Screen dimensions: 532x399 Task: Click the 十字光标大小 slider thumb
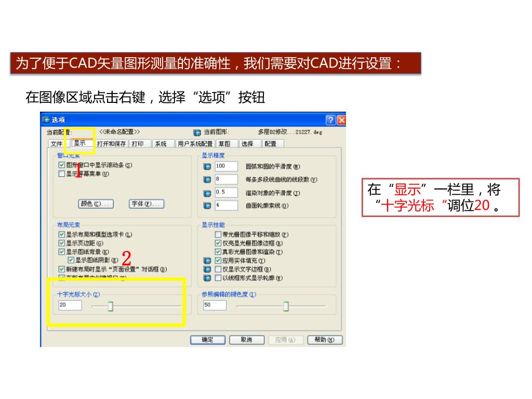pos(110,306)
